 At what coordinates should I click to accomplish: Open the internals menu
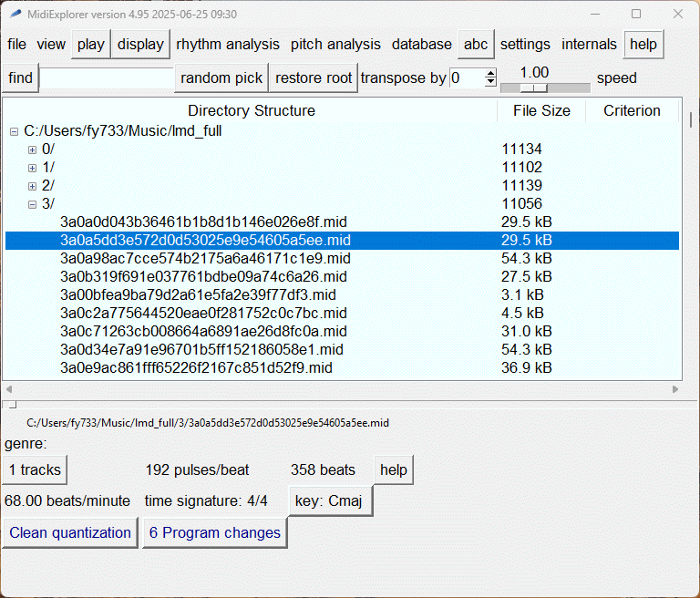[x=589, y=45]
